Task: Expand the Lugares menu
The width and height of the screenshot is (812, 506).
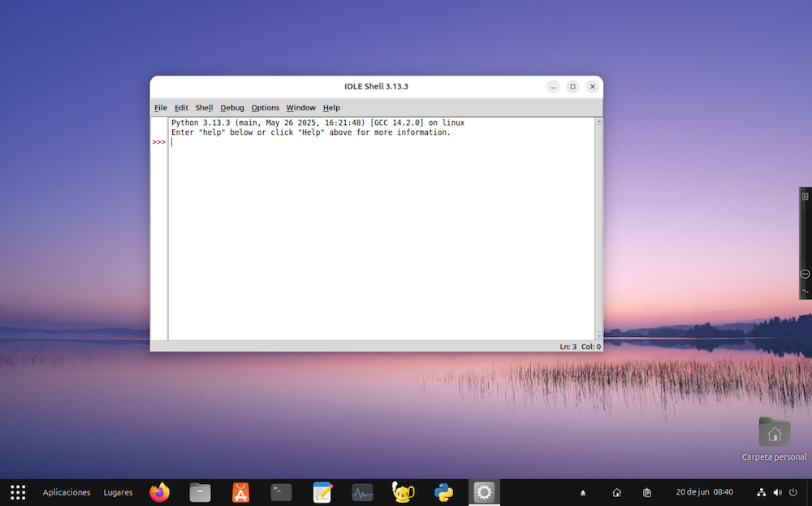Action: pyautogui.click(x=118, y=492)
